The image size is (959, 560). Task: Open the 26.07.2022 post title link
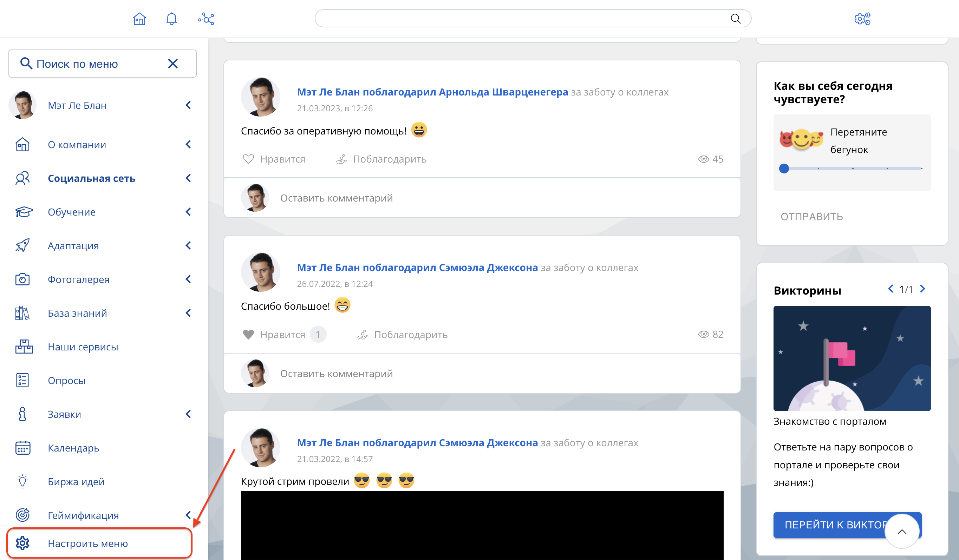tap(417, 268)
